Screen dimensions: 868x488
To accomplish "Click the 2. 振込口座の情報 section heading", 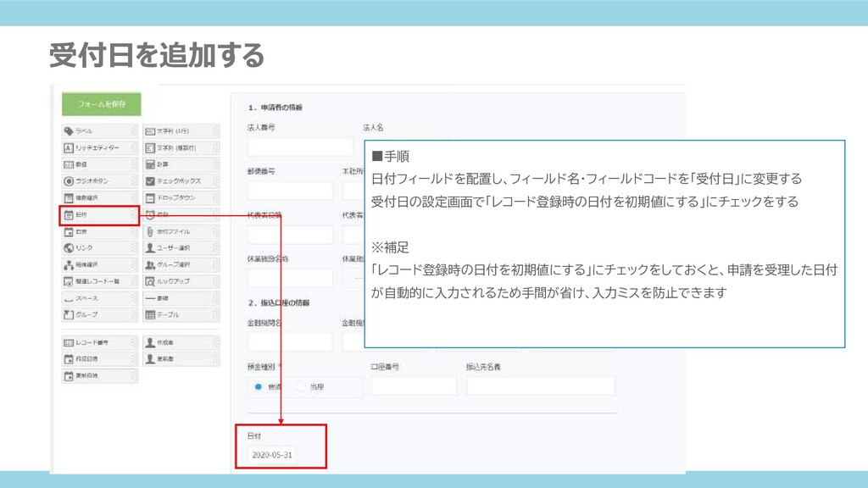I will [278, 302].
